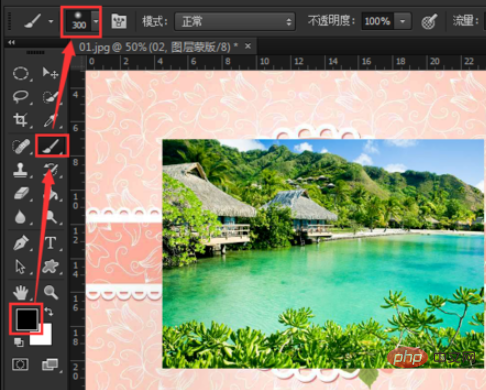
Task: Open the blend mode dropdown showing 正常
Action: point(235,22)
